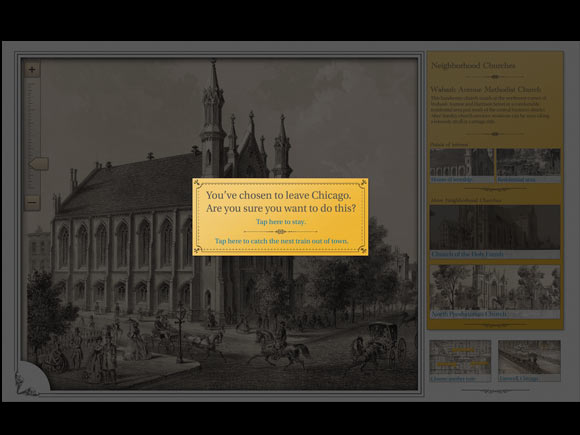The image size is (580, 435).
Task: Click the page curl corner icon
Action: point(33,378)
